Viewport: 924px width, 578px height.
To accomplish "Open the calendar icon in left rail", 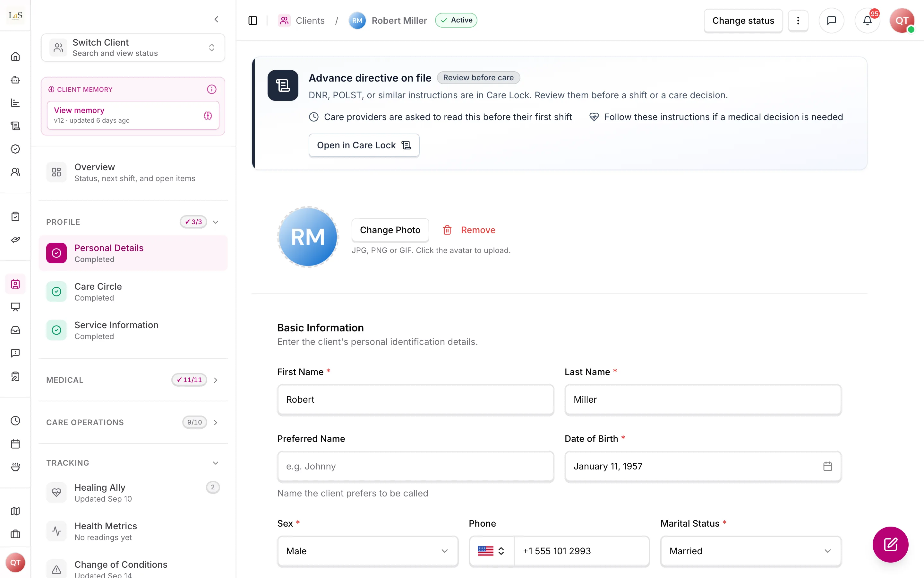I will 15,443.
